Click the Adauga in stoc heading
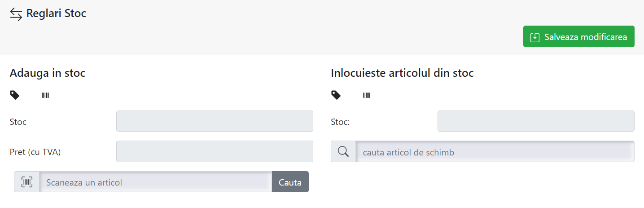The image size is (644, 208). [x=48, y=73]
